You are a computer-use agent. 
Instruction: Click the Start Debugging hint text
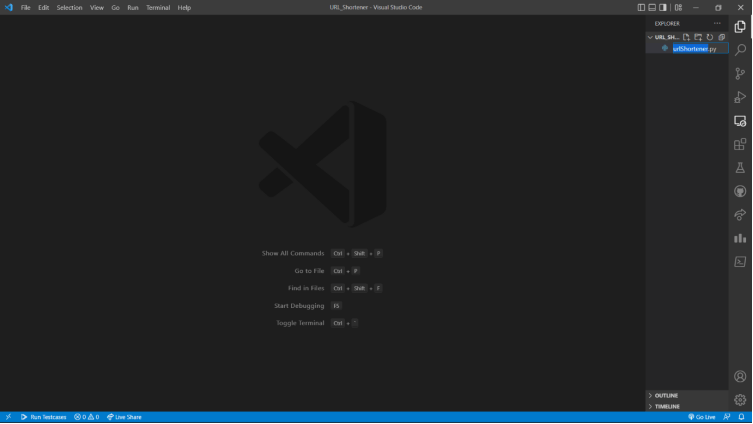point(299,306)
